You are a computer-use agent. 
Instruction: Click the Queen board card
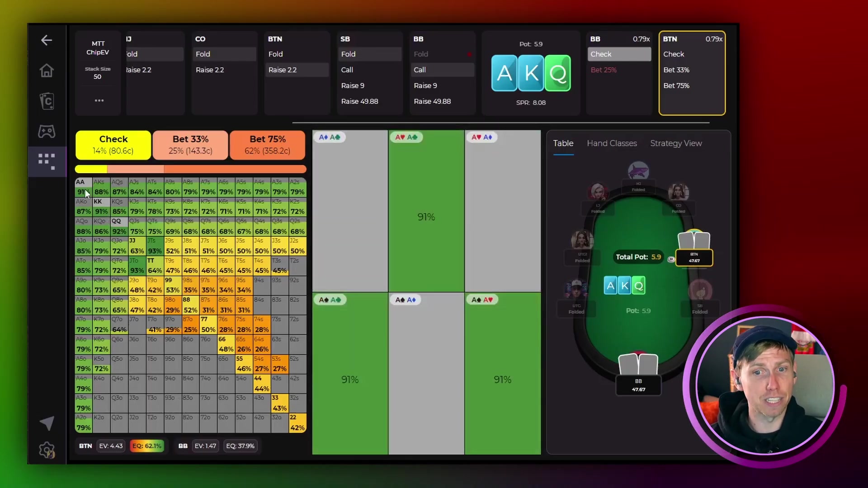coord(557,73)
